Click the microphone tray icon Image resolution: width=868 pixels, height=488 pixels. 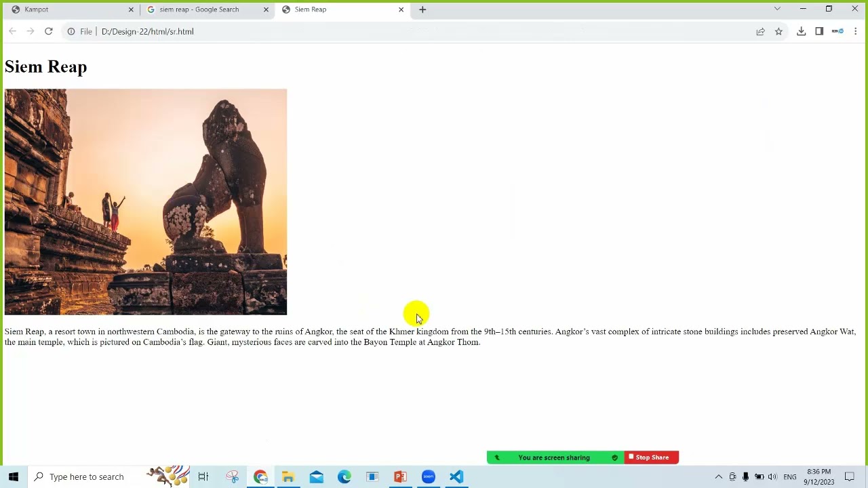tap(746, 476)
